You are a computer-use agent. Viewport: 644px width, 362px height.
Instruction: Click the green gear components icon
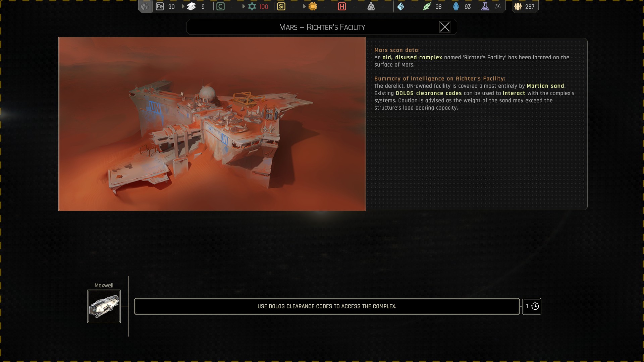(x=252, y=6)
